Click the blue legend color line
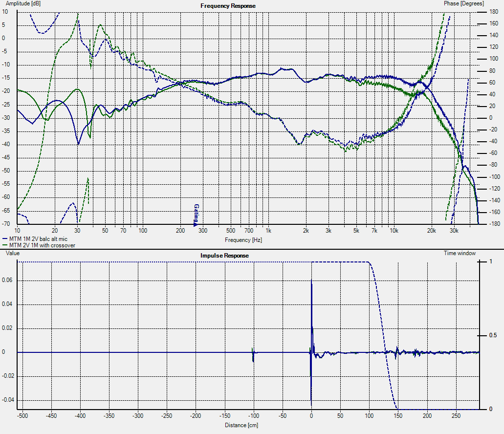 click(x=5, y=239)
